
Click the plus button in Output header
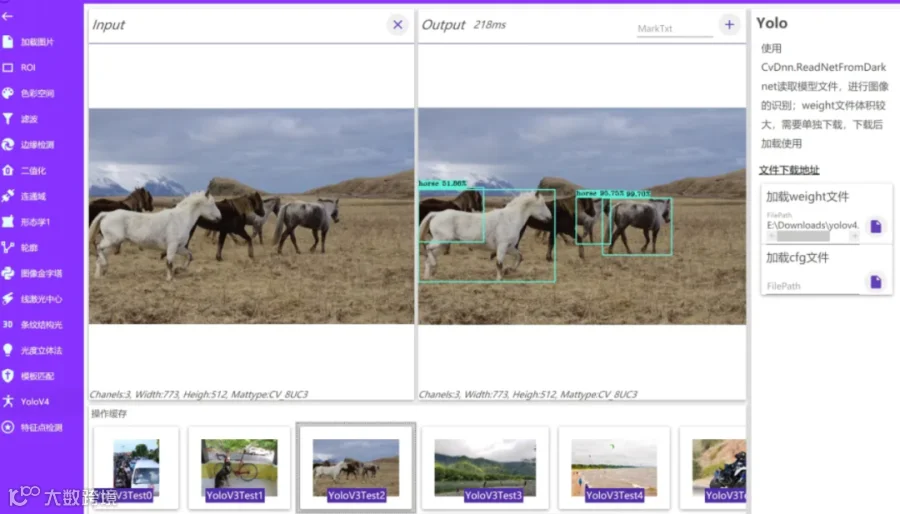(729, 25)
